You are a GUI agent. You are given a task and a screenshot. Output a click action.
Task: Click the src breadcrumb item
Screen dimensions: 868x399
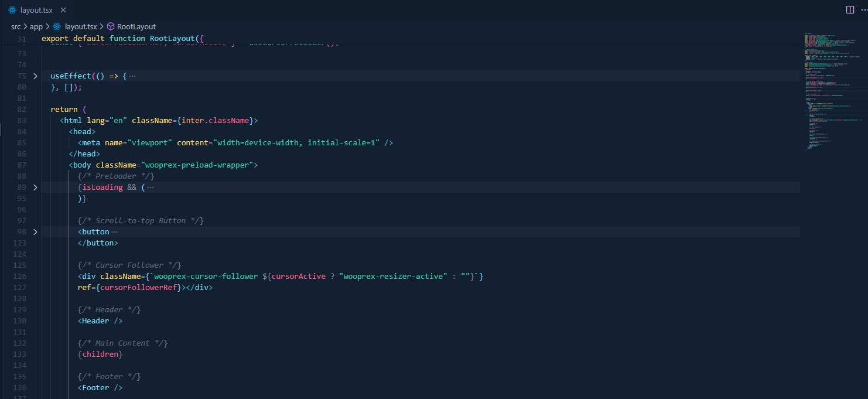coord(15,26)
